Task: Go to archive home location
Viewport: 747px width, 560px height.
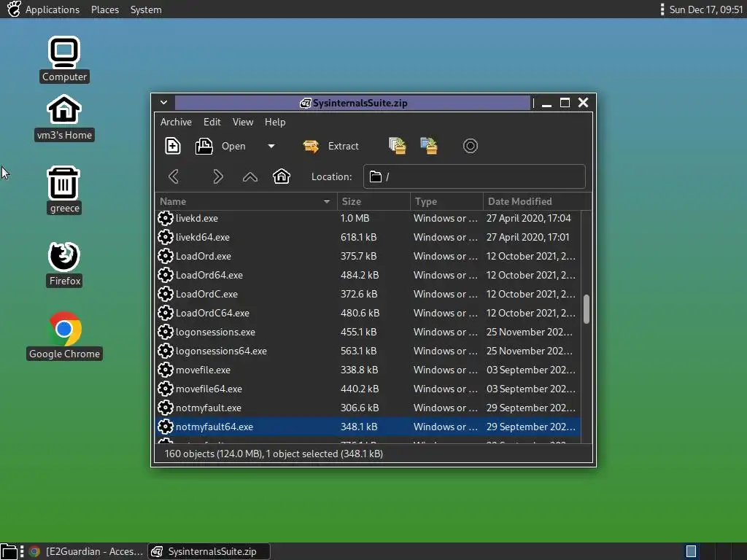Action: tap(282, 176)
